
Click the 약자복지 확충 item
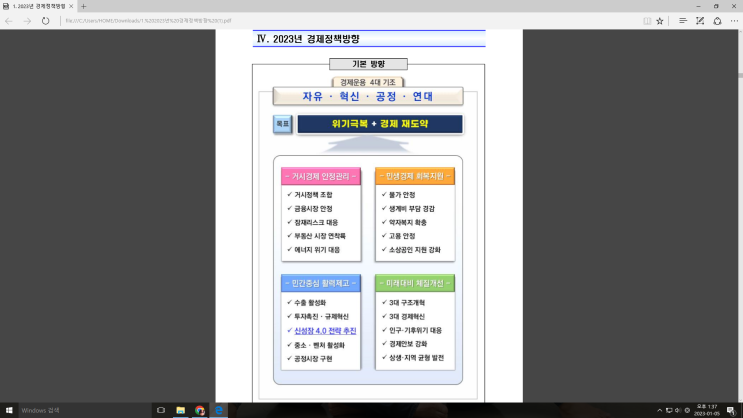[x=408, y=222]
